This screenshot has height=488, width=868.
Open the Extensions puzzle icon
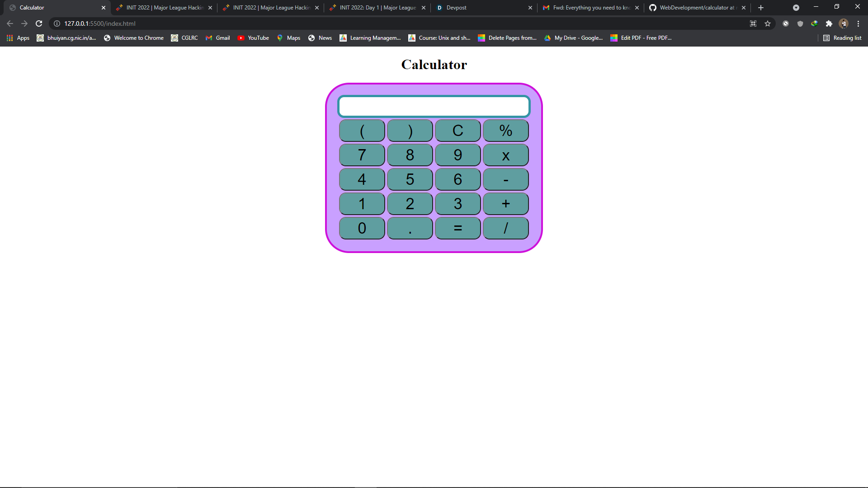pyautogui.click(x=829, y=23)
